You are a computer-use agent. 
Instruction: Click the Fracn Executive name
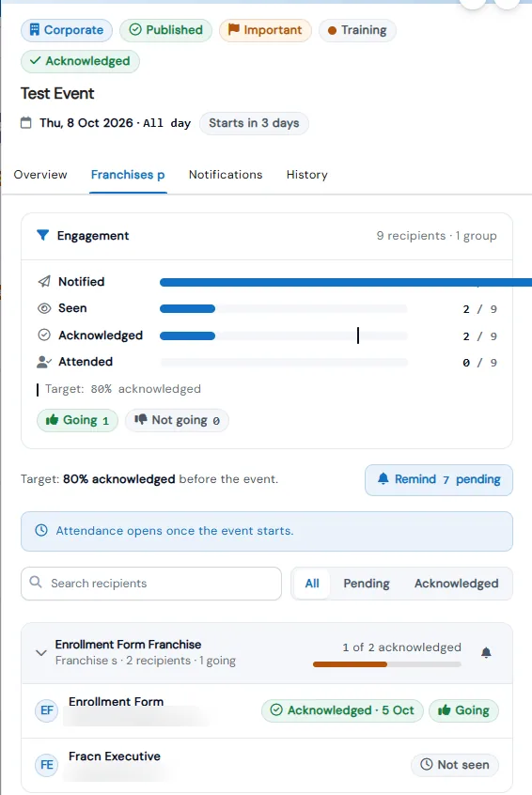(115, 756)
